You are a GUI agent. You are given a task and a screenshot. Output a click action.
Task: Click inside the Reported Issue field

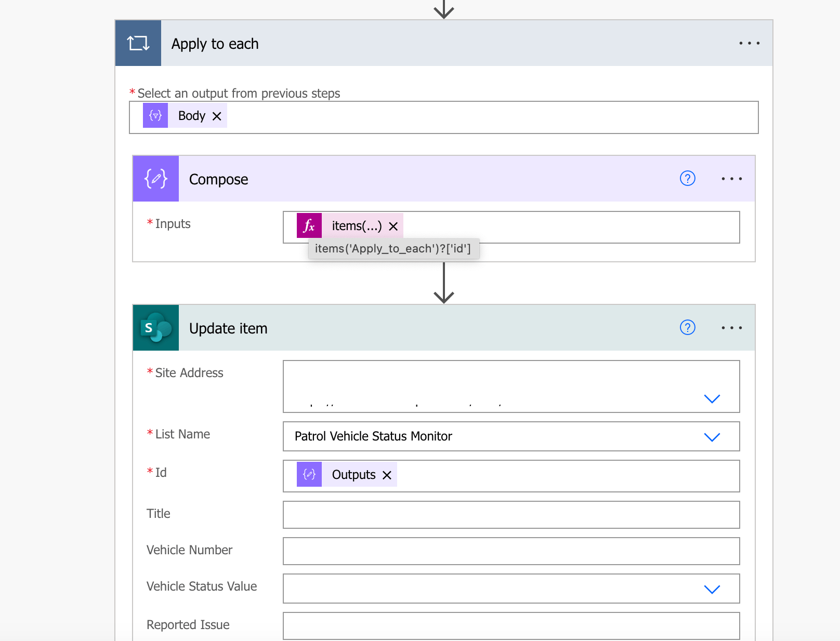[511, 626]
